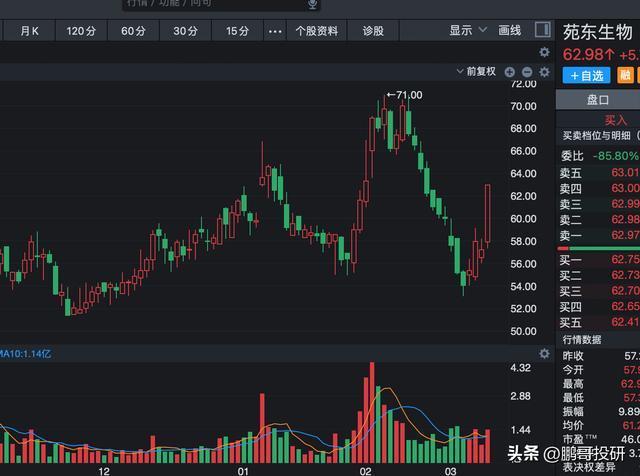The height and width of the screenshot is (476, 640).
Task: Switch to the 月K period tab
Action: [30, 31]
